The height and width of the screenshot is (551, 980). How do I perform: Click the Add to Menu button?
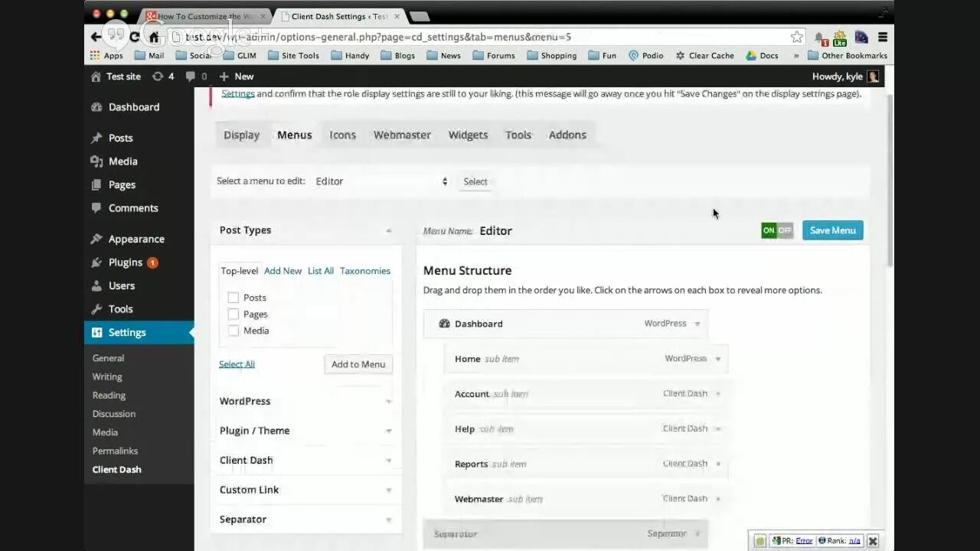pyautogui.click(x=358, y=364)
